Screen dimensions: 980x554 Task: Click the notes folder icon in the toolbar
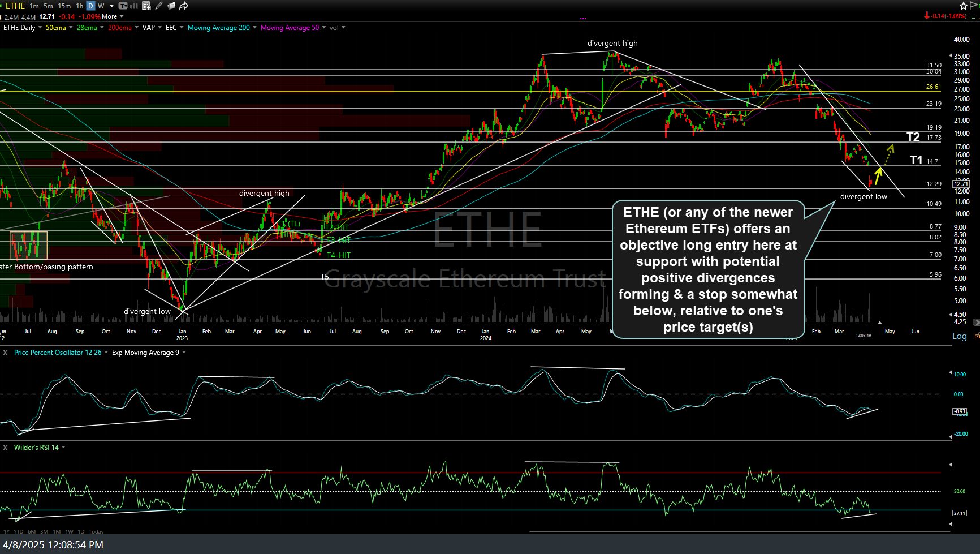pyautogui.click(x=172, y=6)
